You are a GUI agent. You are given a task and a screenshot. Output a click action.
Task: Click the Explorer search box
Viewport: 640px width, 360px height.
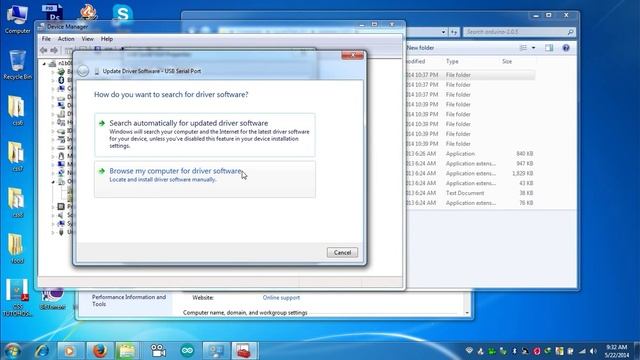519,32
